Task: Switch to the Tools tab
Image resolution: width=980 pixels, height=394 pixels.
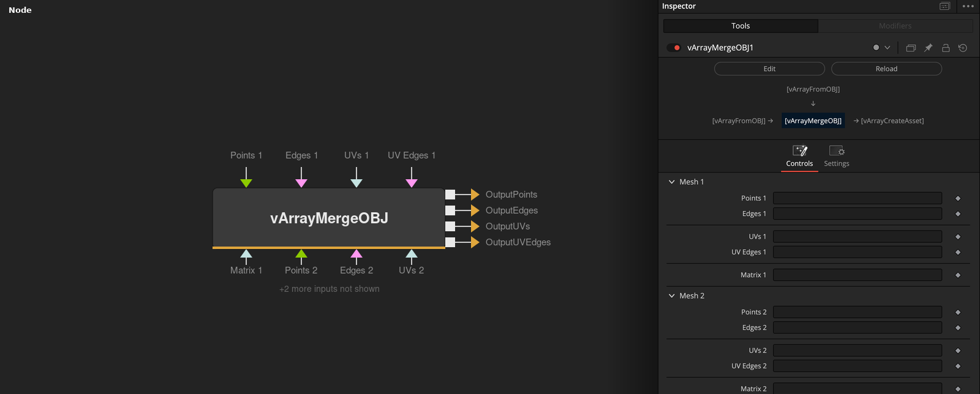Action: (741, 26)
